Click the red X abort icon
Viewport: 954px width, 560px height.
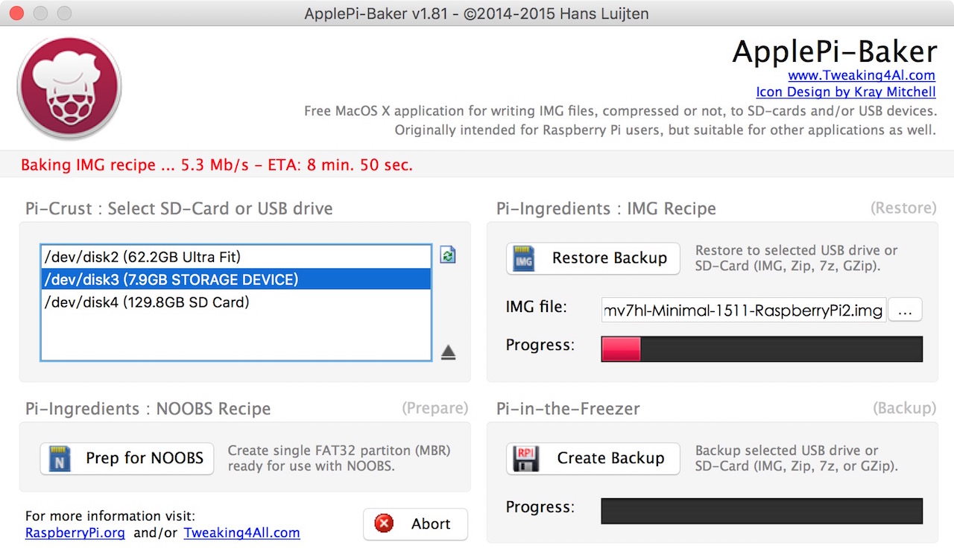point(385,524)
